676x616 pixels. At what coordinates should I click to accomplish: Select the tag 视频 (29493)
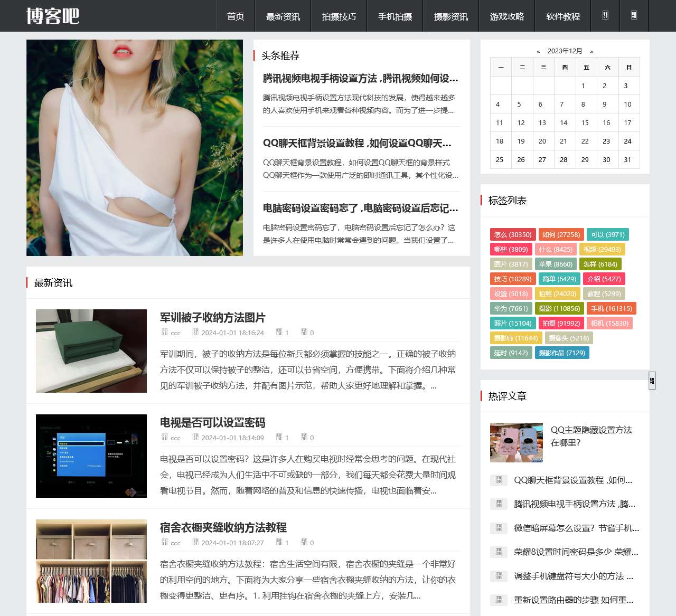(x=602, y=249)
